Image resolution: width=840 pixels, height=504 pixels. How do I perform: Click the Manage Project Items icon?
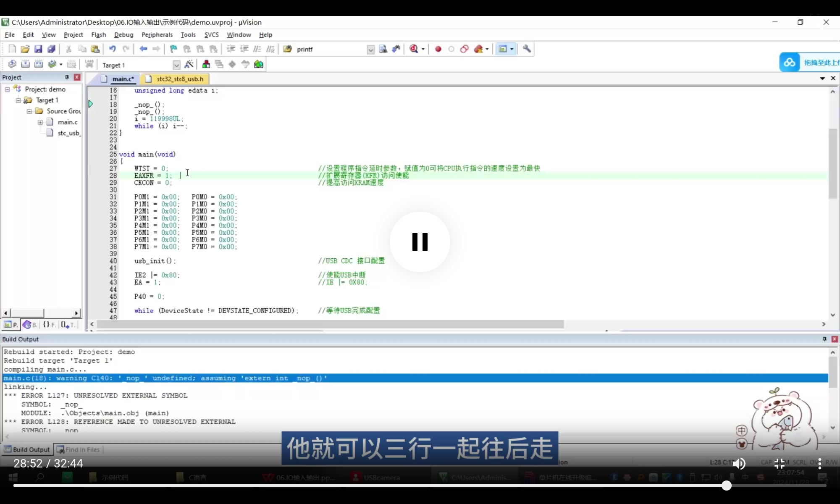click(206, 64)
